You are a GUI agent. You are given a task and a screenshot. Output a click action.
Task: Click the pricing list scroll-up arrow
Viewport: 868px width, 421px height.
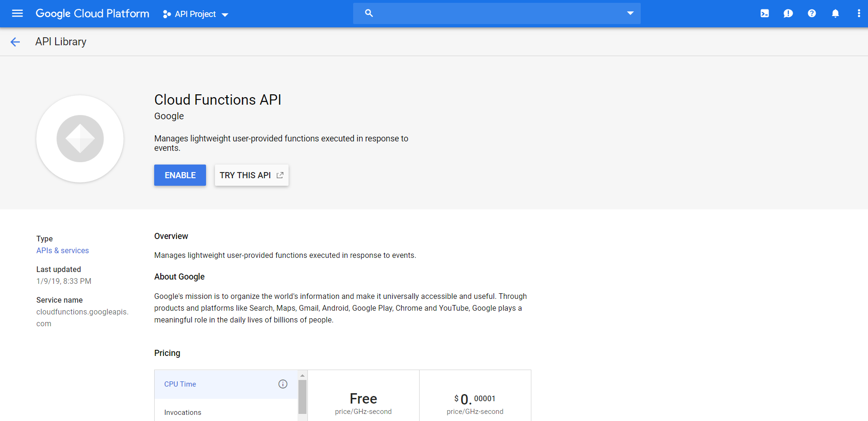tap(303, 376)
